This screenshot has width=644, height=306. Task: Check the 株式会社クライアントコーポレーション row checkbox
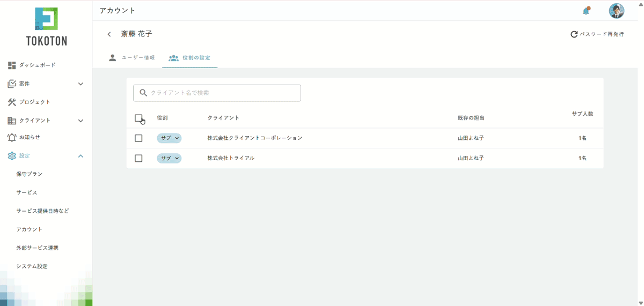[138, 138]
